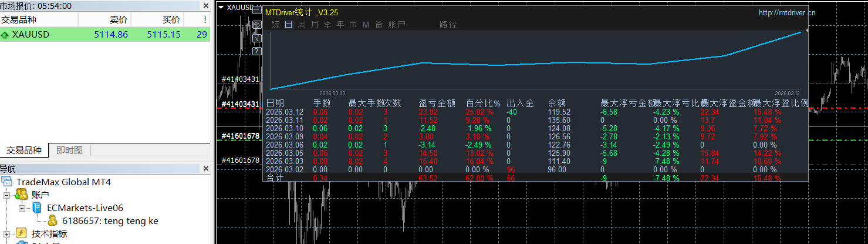Click the 合计 totals row label
This screenshot has width=868, height=244.
(275, 178)
